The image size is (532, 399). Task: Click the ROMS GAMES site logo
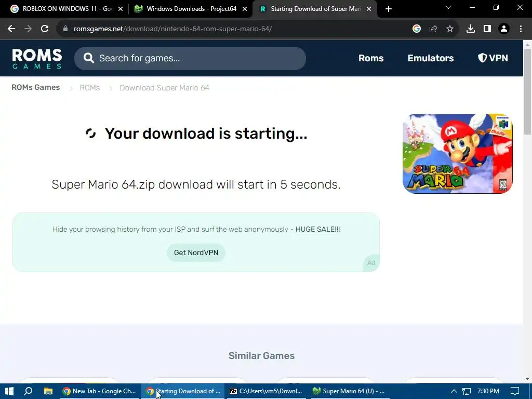[37, 59]
